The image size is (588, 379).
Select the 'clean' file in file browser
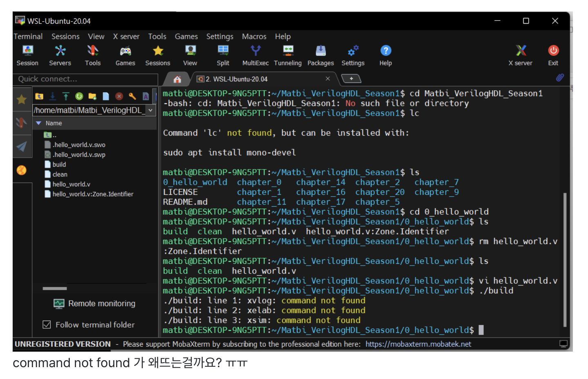56,174
